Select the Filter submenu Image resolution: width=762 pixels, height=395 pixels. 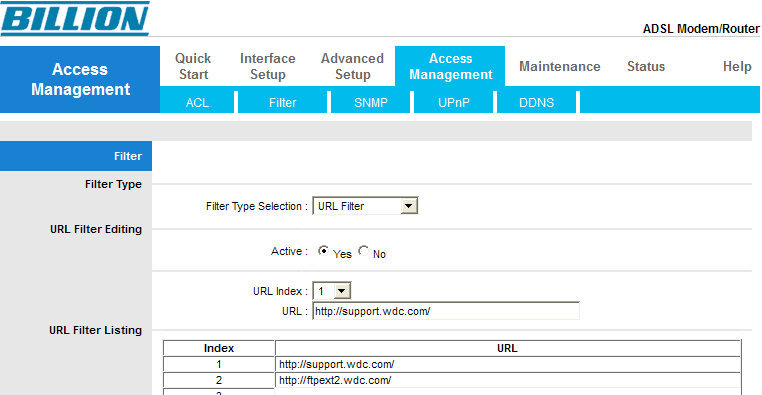pos(282,103)
